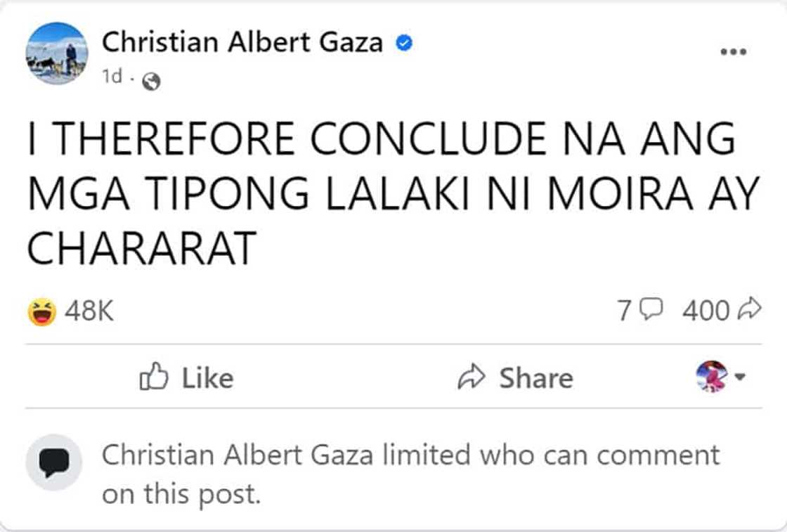This screenshot has height=532, width=787.
Task: Open the 7 comments count
Action: click(624, 309)
